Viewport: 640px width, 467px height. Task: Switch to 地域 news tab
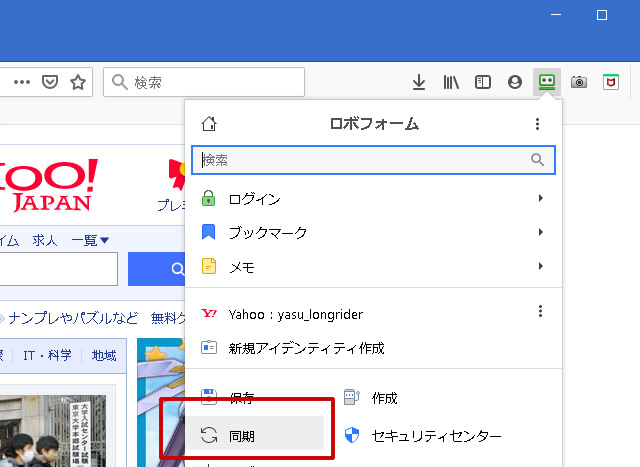click(104, 355)
